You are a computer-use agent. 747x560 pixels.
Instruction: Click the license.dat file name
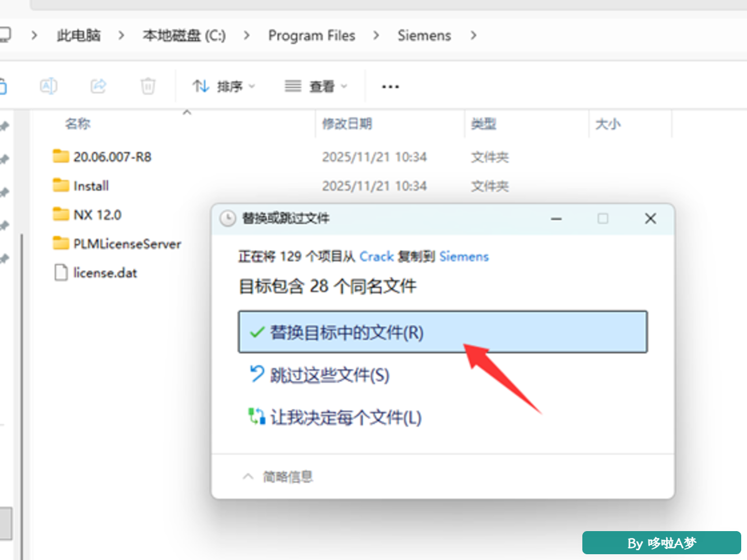(105, 272)
